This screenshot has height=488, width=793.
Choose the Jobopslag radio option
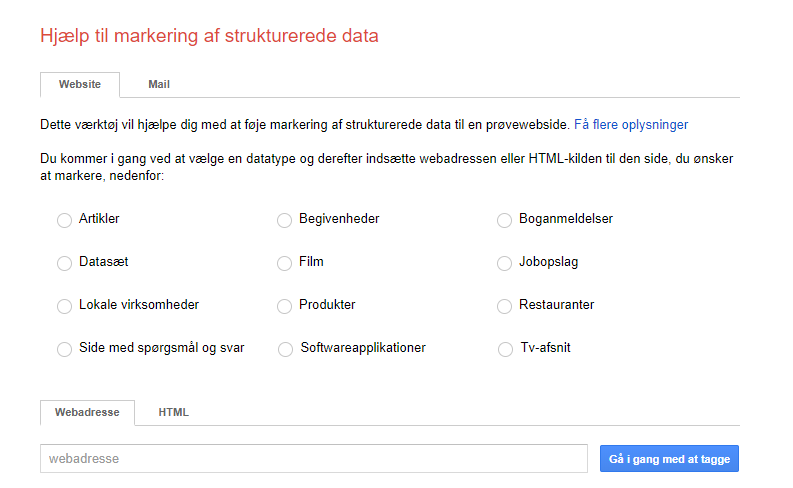coord(505,263)
